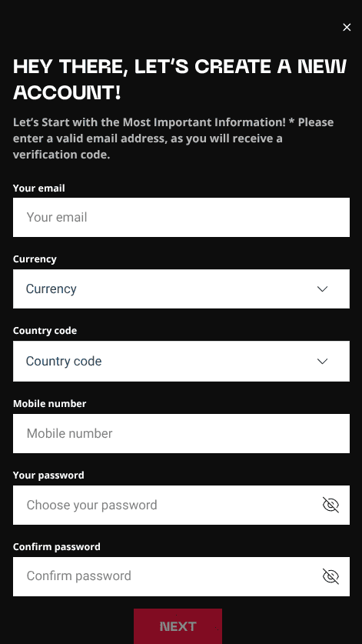Screen dimensions: 362x644
Task: Click the 'Let's create a new account' heading
Action: click(180, 79)
